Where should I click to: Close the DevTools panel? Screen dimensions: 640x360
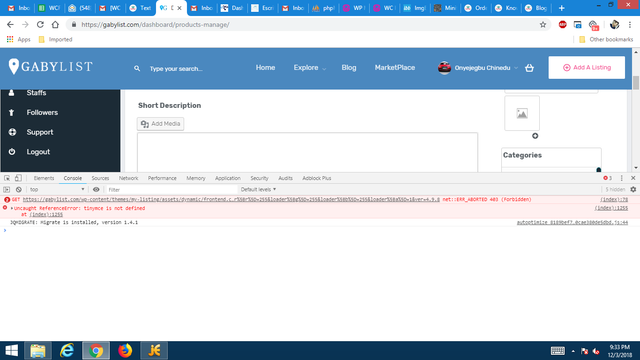(633, 178)
